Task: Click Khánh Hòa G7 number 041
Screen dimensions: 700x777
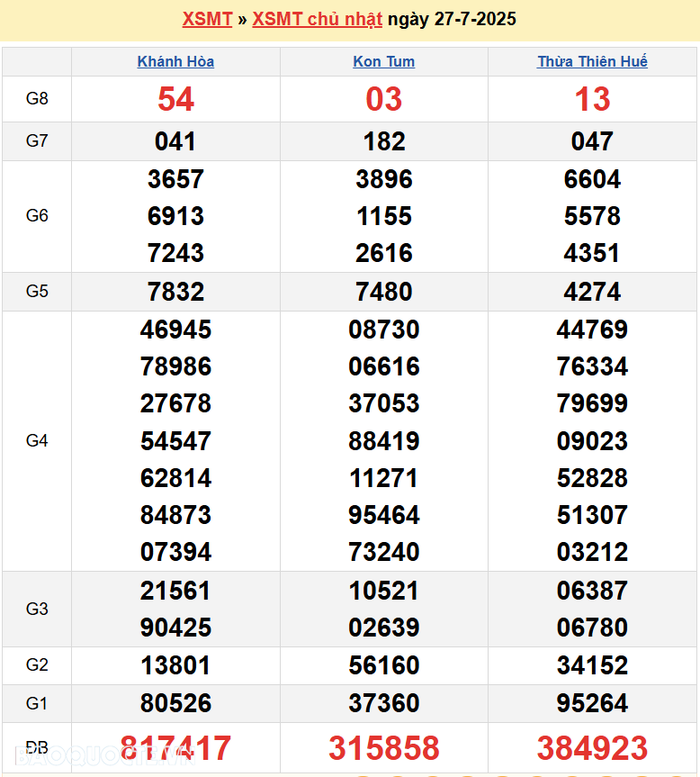Action: [175, 141]
